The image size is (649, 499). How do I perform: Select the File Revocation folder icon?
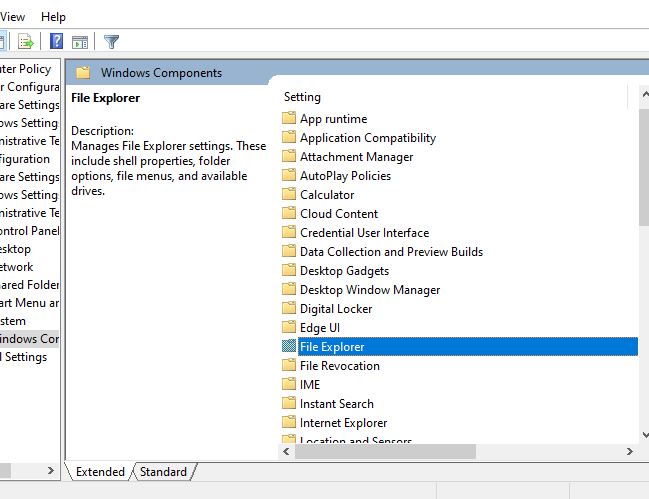coord(289,365)
